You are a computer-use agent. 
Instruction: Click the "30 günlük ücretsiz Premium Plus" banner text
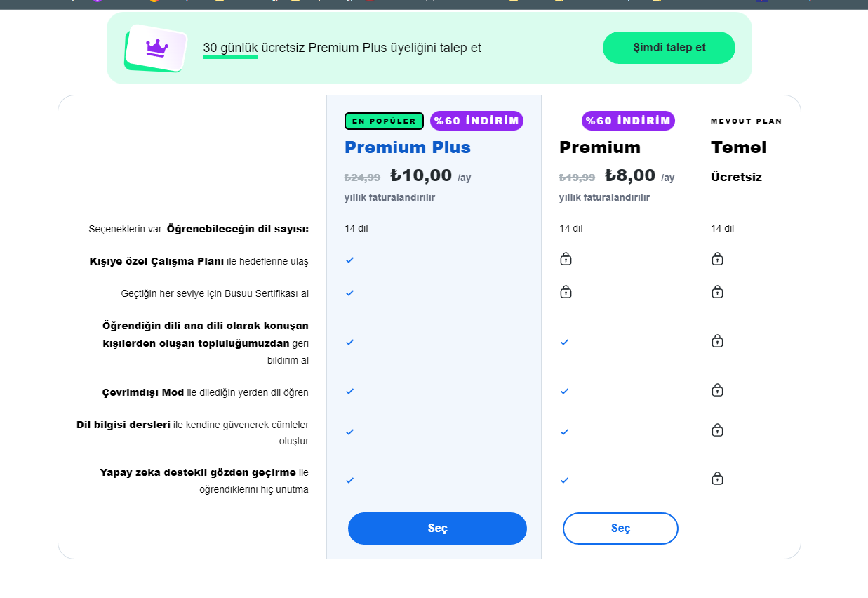(342, 48)
